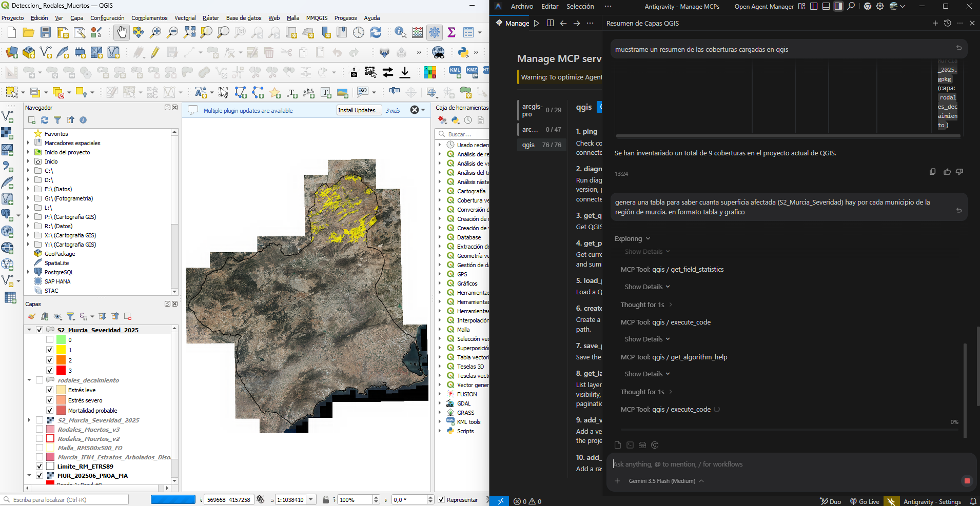Expand the GDAL toolbox group
Screen dimensions: 980x506
[440, 403]
